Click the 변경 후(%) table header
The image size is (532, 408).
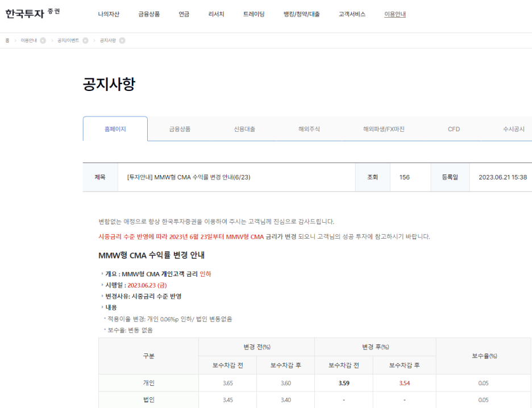[x=375, y=347]
